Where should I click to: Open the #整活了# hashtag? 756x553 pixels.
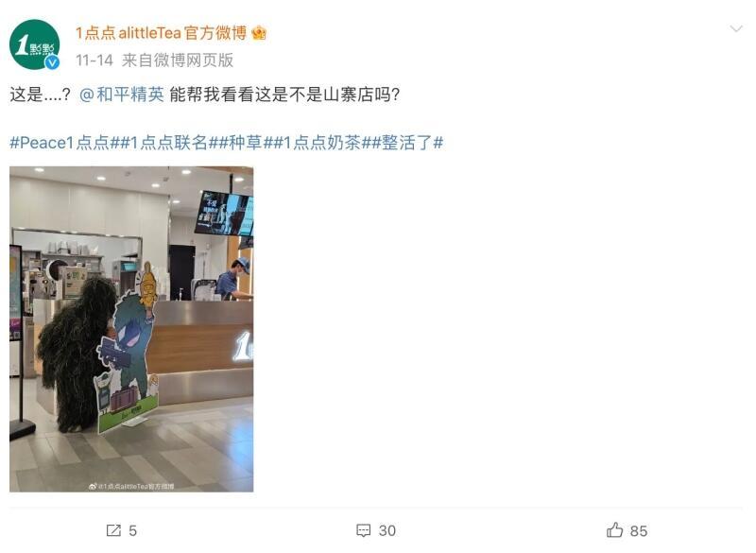(407, 143)
